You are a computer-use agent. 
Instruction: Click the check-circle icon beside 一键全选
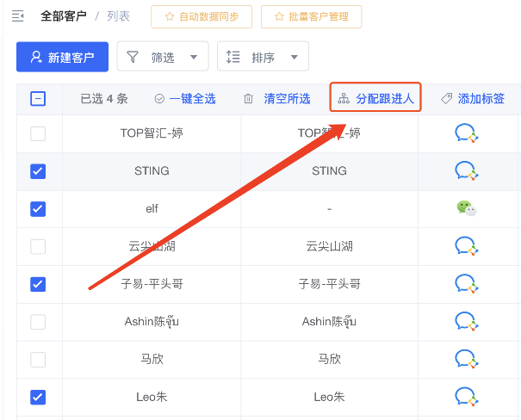(x=159, y=99)
